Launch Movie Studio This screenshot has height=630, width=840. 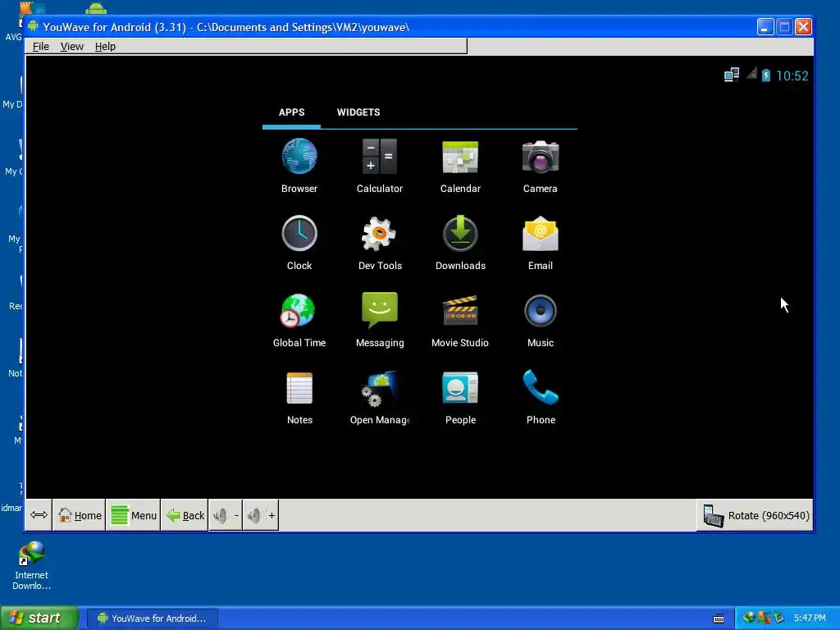pyautogui.click(x=460, y=320)
